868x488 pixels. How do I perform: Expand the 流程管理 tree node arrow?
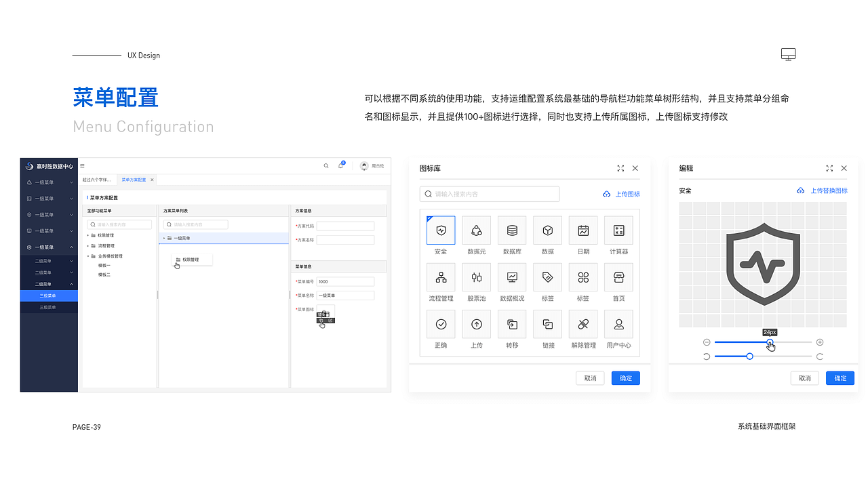[x=87, y=246]
